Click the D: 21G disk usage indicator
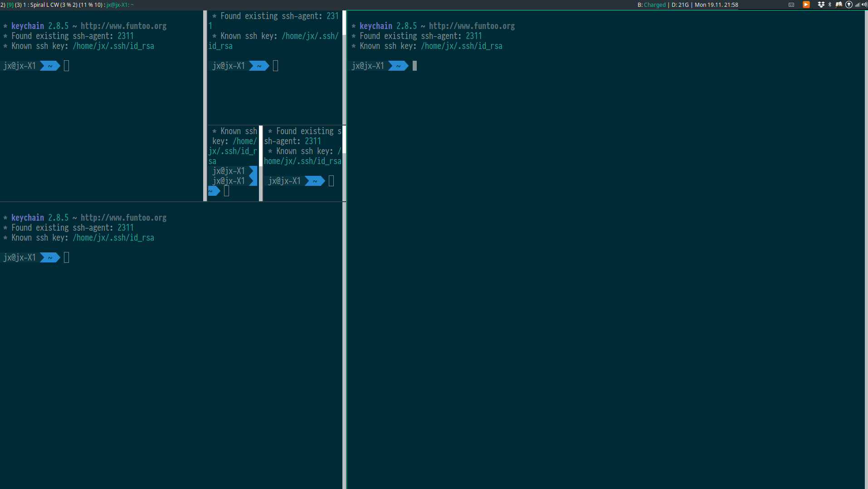The width and height of the screenshot is (868, 489). pyautogui.click(x=680, y=5)
